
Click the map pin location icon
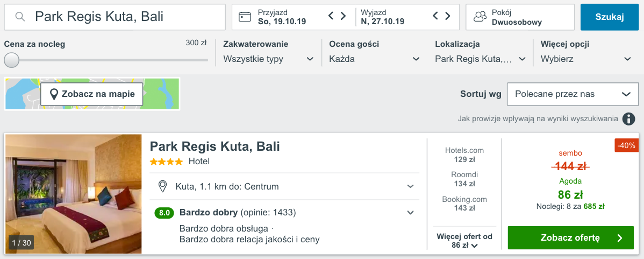coord(53,94)
